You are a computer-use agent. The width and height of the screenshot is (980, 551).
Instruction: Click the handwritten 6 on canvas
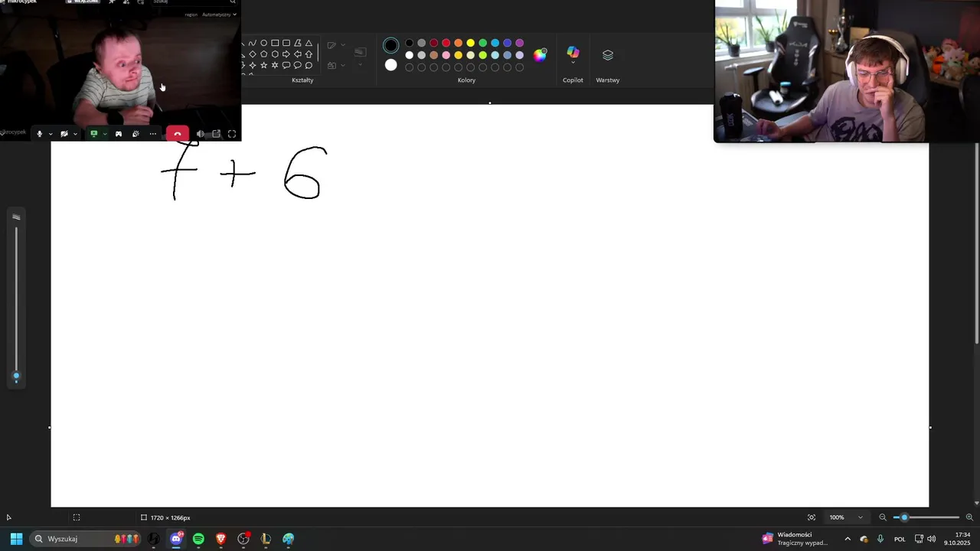[x=305, y=174]
